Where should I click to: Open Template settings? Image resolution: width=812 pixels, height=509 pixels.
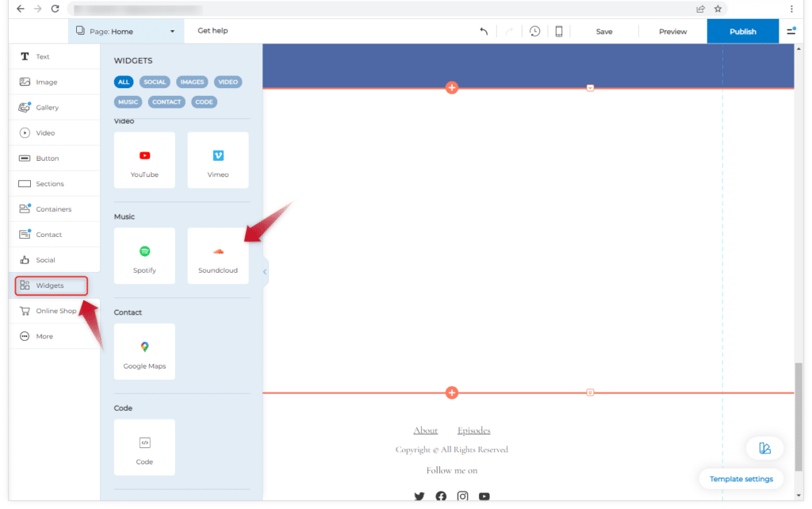741,479
